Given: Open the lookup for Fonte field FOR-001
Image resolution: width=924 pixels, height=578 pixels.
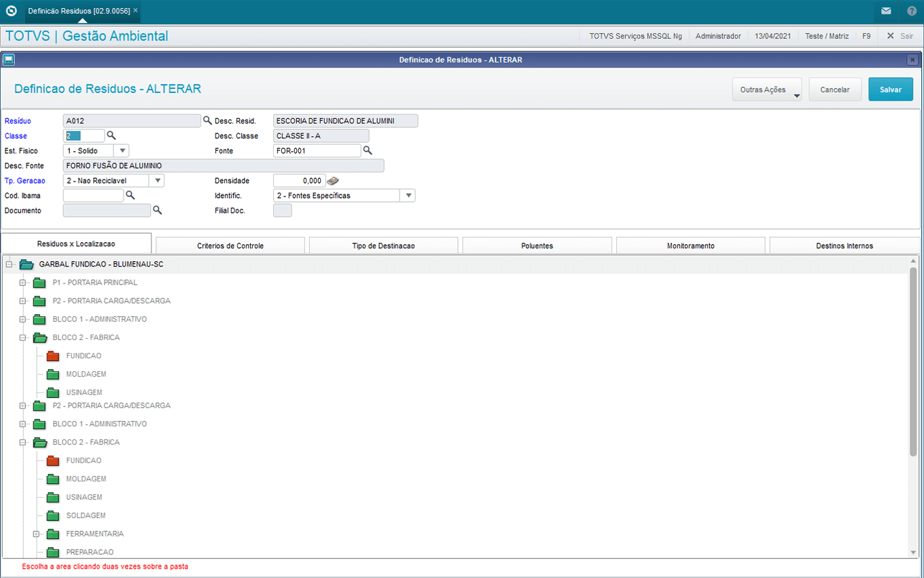Looking at the screenshot, I should tap(368, 151).
